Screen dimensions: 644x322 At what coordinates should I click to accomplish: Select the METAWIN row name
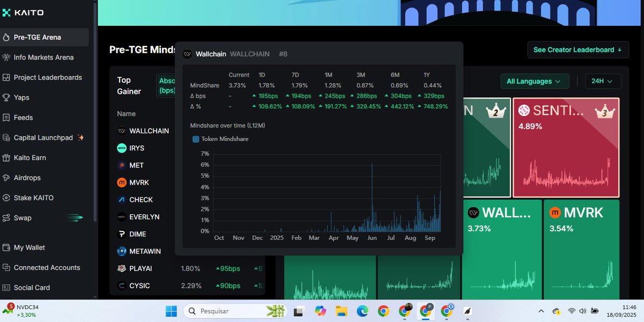(x=145, y=251)
